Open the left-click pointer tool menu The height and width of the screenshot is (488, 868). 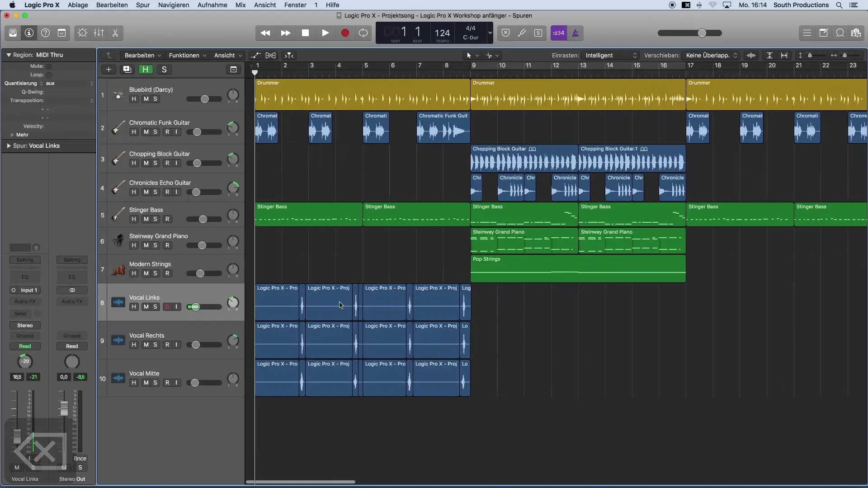472,55
